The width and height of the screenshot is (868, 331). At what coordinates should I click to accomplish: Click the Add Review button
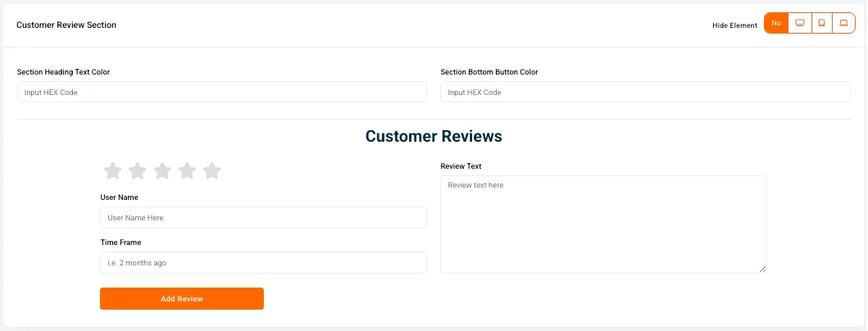point(182,299)
